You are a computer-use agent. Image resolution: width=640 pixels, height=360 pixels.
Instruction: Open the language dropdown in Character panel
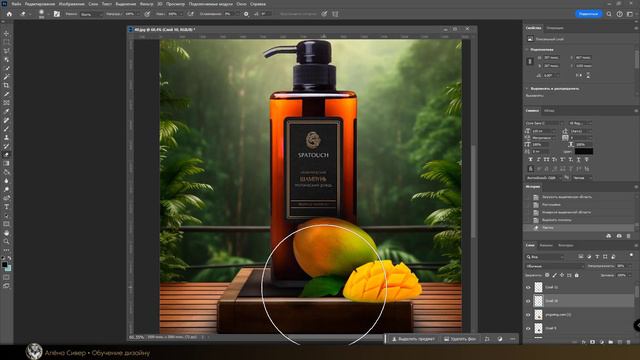pos(544,178)
